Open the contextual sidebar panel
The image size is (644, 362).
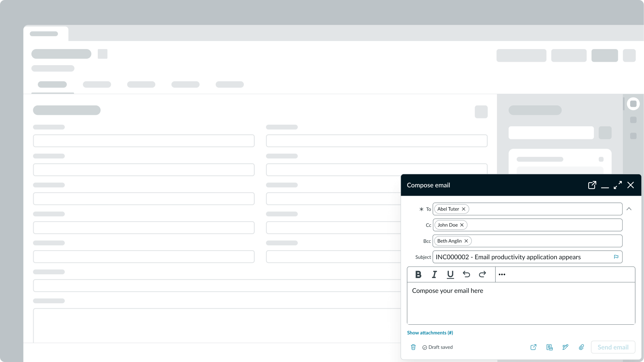(634, 104)
